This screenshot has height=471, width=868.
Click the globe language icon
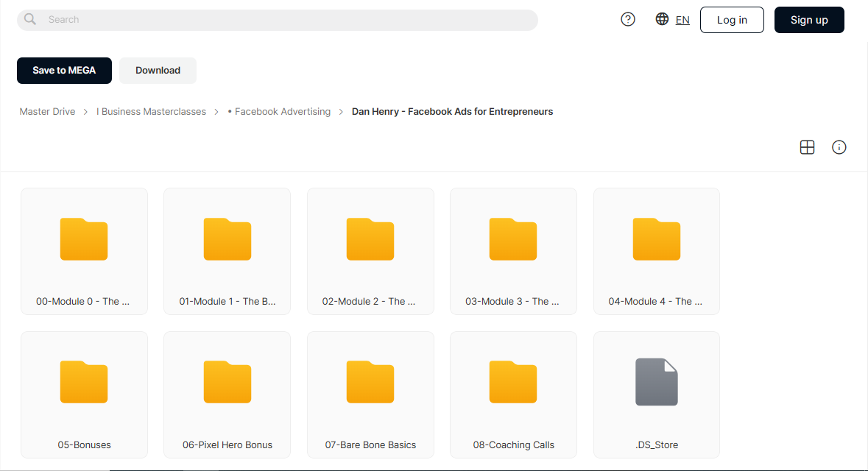(662, 19)
